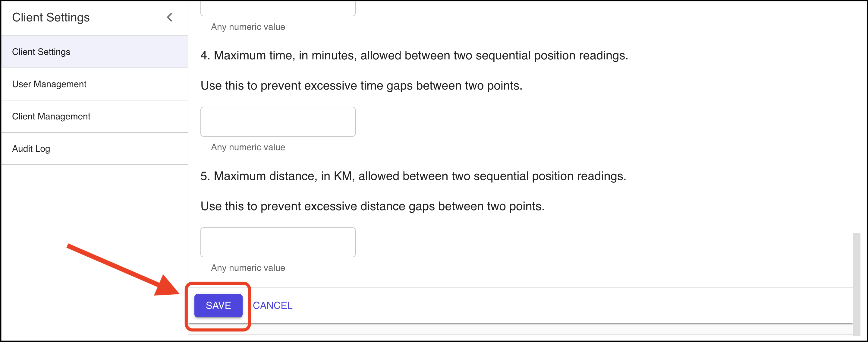Viewport: 868px width, 342px height.
Task: Open the User Management section
Action: click(49, 84)
